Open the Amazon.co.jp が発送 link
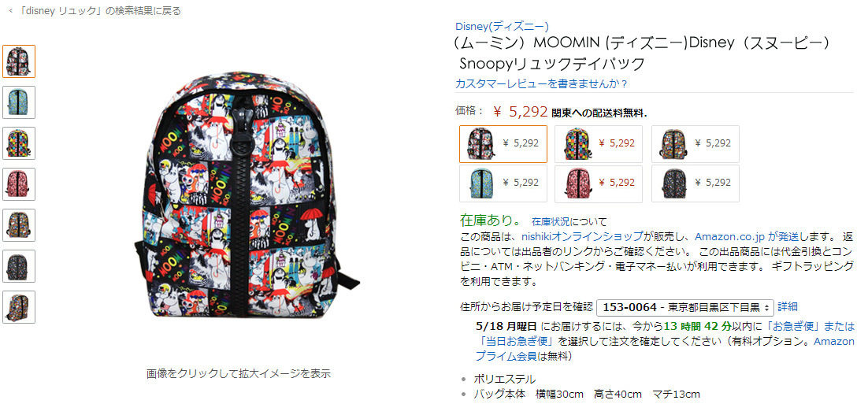This screenshot has height=415, width=868. pos(747,237)
